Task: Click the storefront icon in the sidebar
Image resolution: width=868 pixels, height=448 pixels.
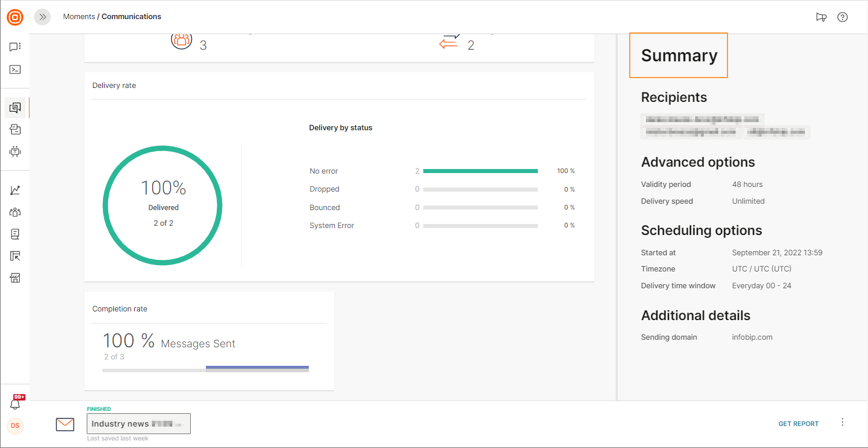Action: (x=15, y=278)
